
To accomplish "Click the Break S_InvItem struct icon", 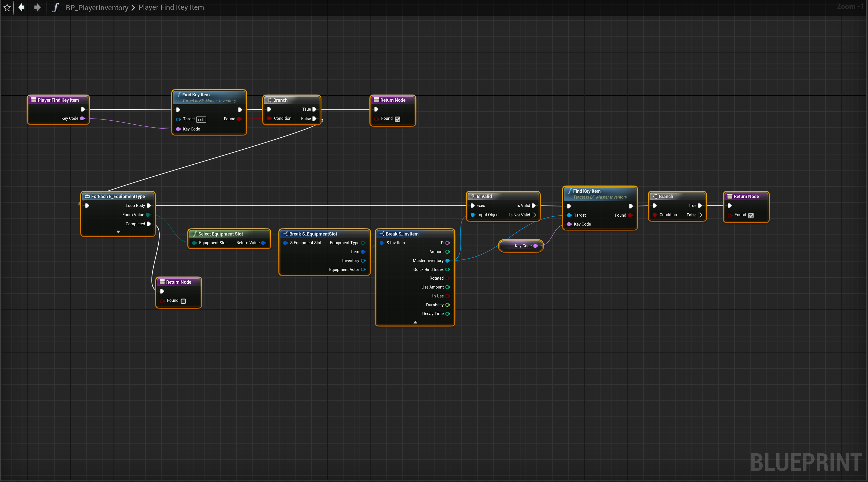I will click(x=382, y=234).
